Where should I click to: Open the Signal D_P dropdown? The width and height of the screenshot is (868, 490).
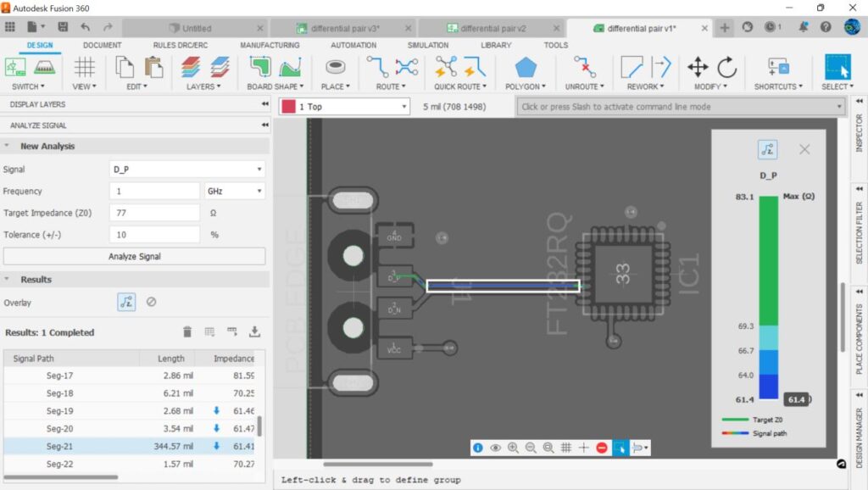click(x=187, y=169)
